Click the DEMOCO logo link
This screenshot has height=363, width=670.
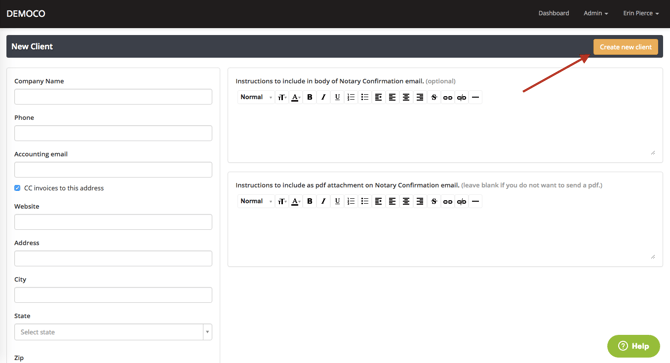tap(26, 14)
